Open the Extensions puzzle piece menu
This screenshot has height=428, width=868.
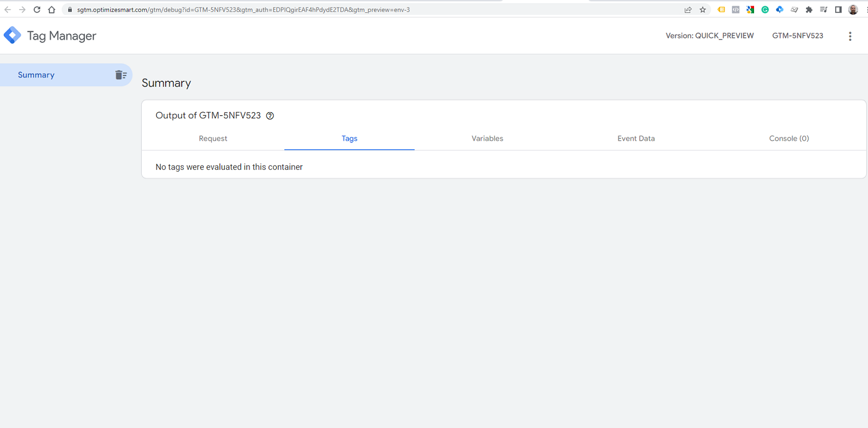click(809, 10)
